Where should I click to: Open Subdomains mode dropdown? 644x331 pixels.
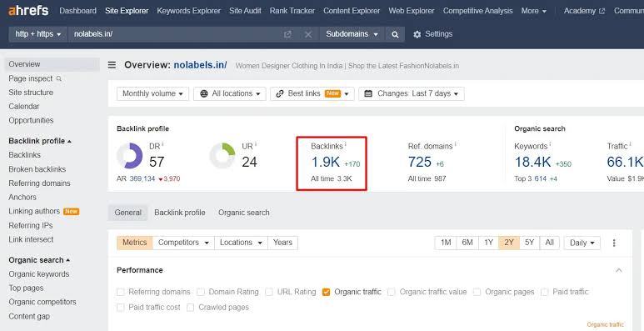[352, 34]
